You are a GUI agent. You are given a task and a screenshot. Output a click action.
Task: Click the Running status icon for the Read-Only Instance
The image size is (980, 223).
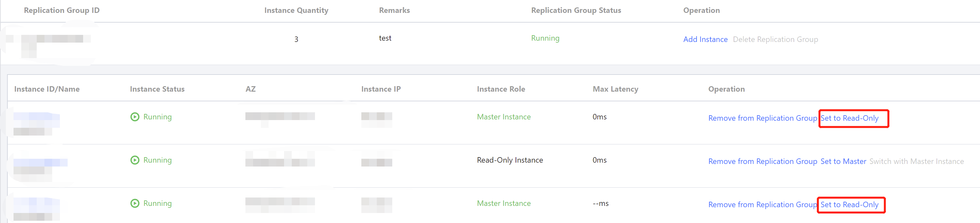tap(135, 160)
